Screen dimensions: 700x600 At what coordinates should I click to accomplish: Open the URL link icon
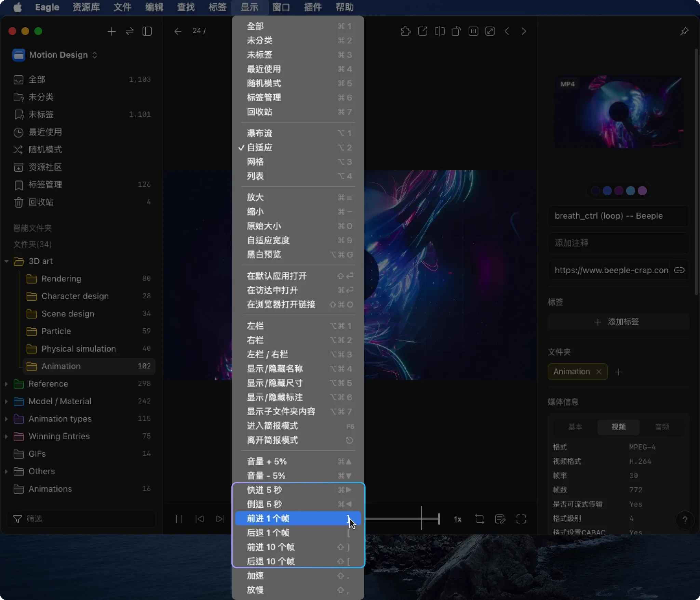[x=679, y=270]
